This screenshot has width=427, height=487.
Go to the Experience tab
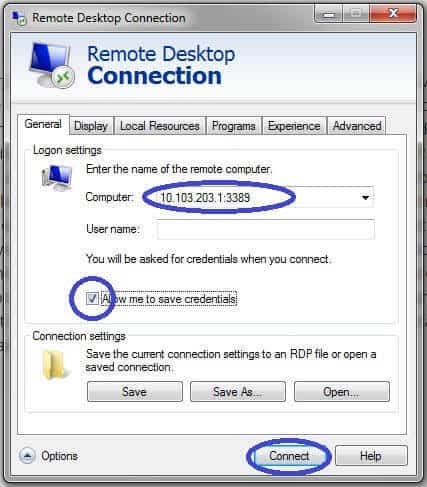click(294, 126)
